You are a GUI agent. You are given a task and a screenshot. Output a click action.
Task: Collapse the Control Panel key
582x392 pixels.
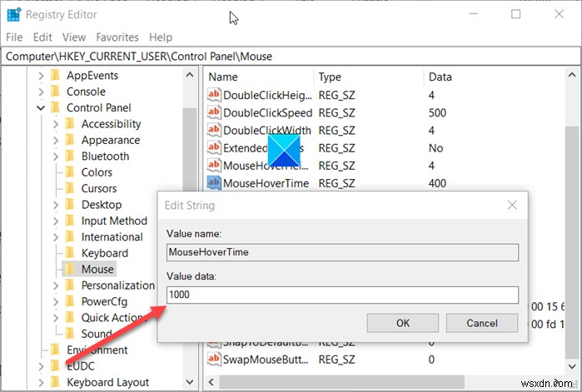41,108
